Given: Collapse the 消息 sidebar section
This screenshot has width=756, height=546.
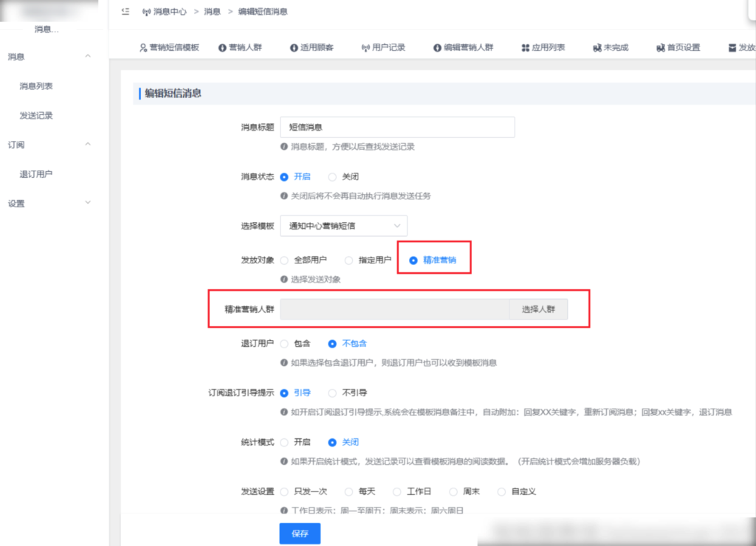Looking at the screenshot, I should 88,56.
